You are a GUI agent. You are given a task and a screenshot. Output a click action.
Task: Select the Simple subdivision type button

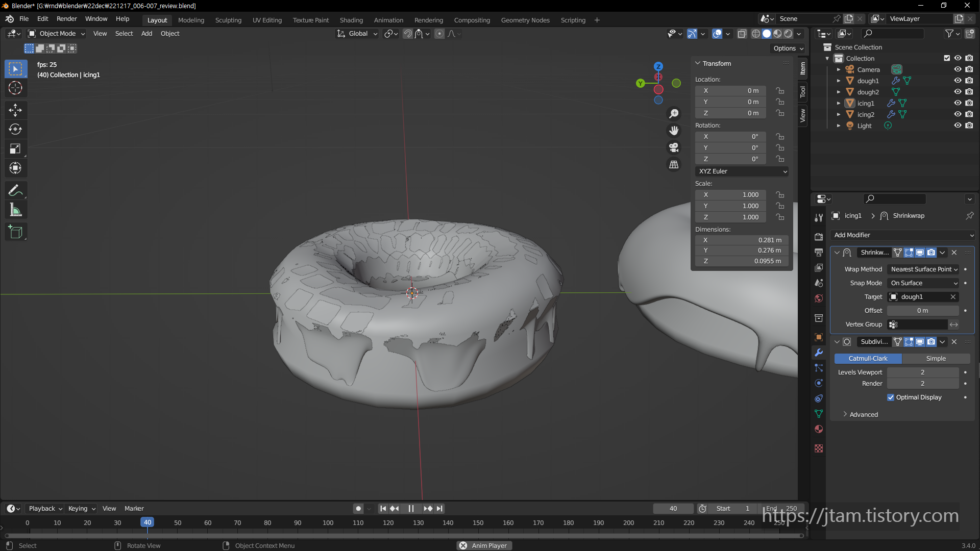(936, 359)
